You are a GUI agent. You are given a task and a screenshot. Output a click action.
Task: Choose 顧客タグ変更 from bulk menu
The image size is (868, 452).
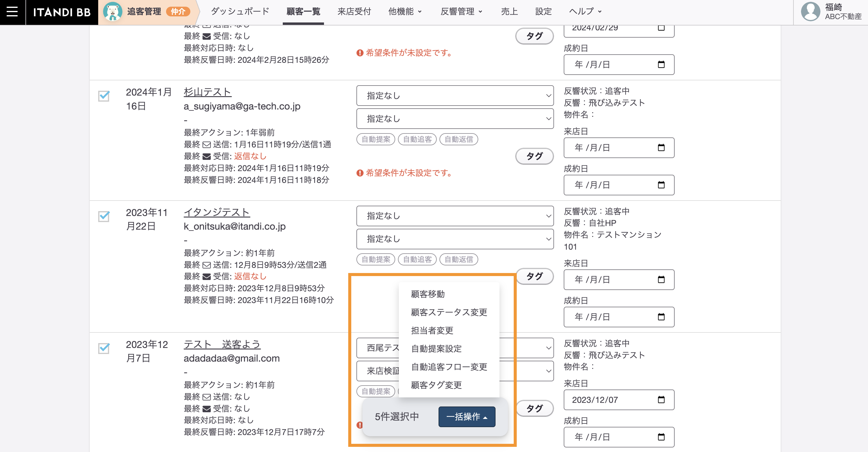coord(449,385)
